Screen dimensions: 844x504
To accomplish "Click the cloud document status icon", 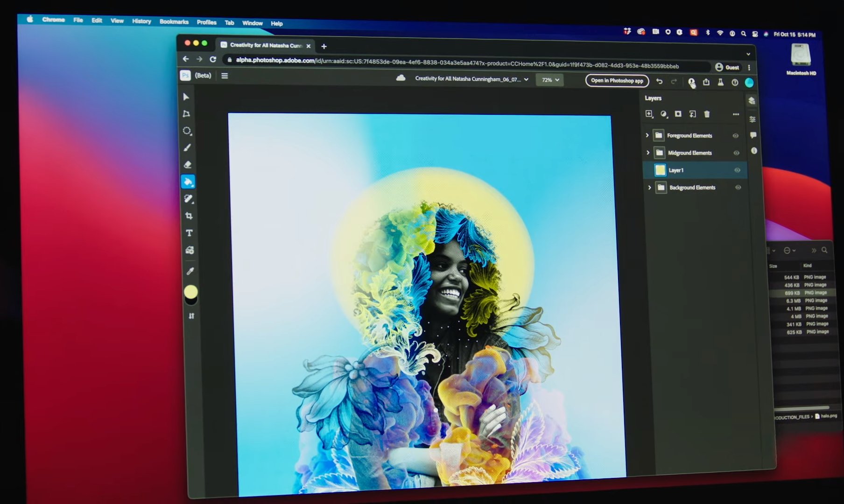I will (x=401, y=78).
